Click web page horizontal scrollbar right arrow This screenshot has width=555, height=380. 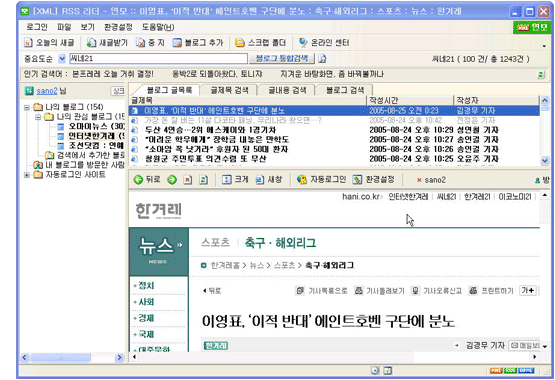point(534,357)
